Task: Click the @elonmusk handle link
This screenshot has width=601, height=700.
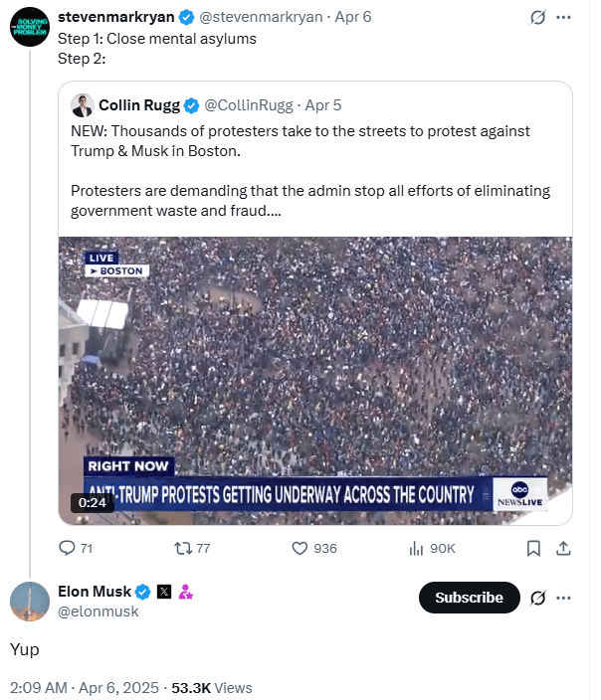Action: pos(100,612)
